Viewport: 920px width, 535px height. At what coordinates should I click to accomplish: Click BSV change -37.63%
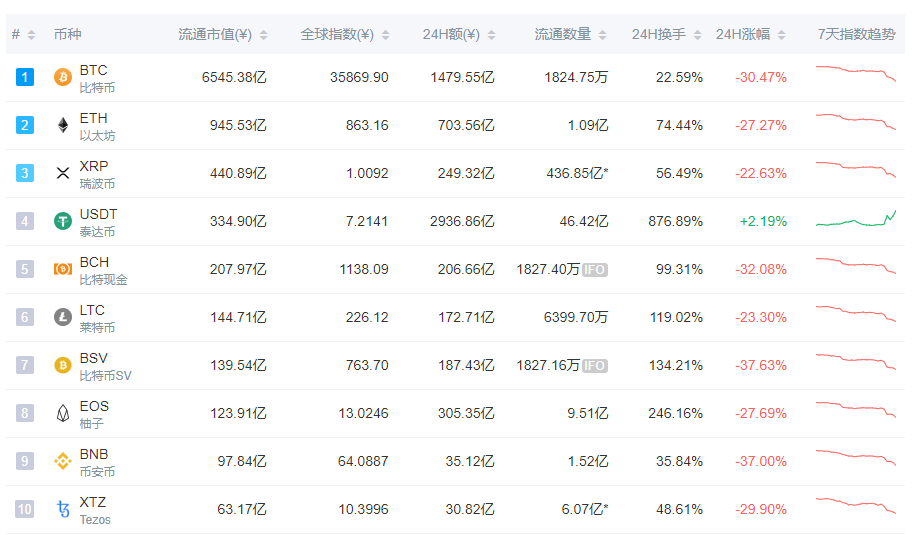pyautogui.click(x=761, y=366)
